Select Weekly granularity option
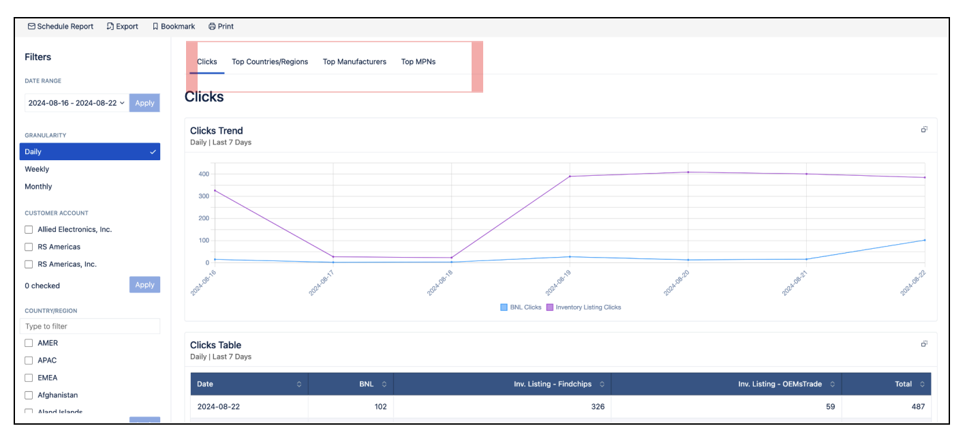Viewport: 980px width, 439px height. (x=37, y=169)
